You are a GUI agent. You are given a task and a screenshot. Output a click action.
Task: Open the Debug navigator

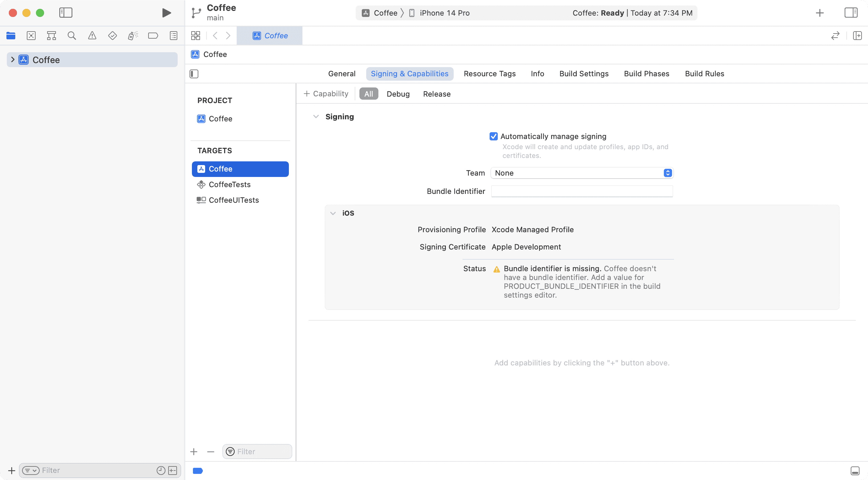coord(133,35)
